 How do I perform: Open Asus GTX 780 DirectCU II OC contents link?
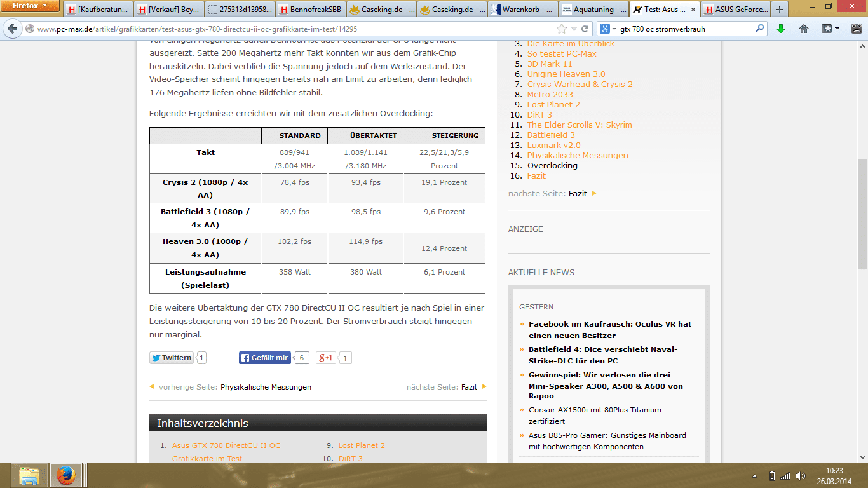point(226,452)
